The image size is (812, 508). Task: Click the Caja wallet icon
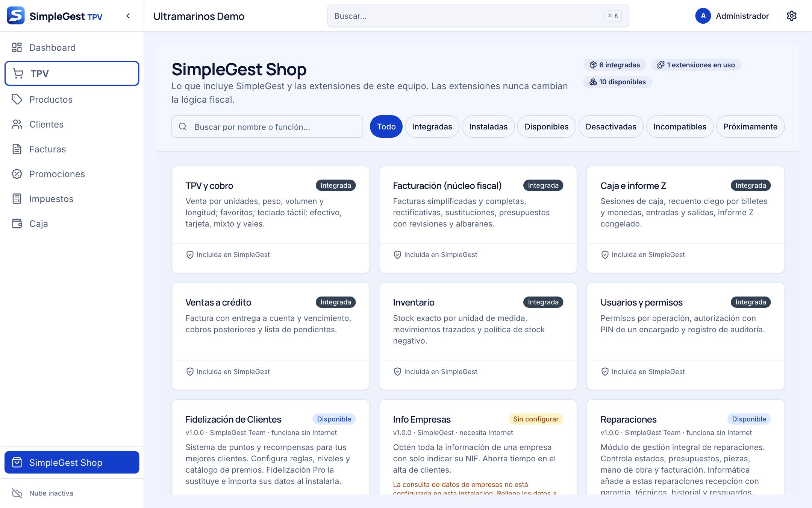(17, 224)
